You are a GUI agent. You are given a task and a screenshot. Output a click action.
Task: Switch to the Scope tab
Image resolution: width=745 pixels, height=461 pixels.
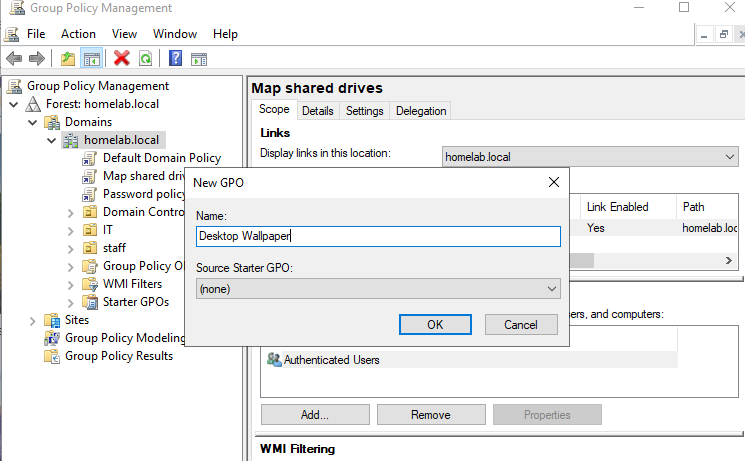pyautogui.click(x=274, y=109)
